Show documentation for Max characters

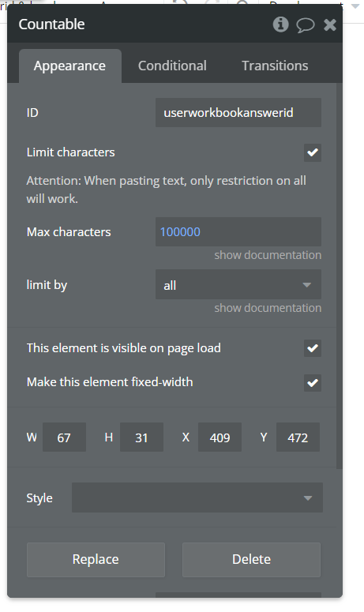point(268,255)
